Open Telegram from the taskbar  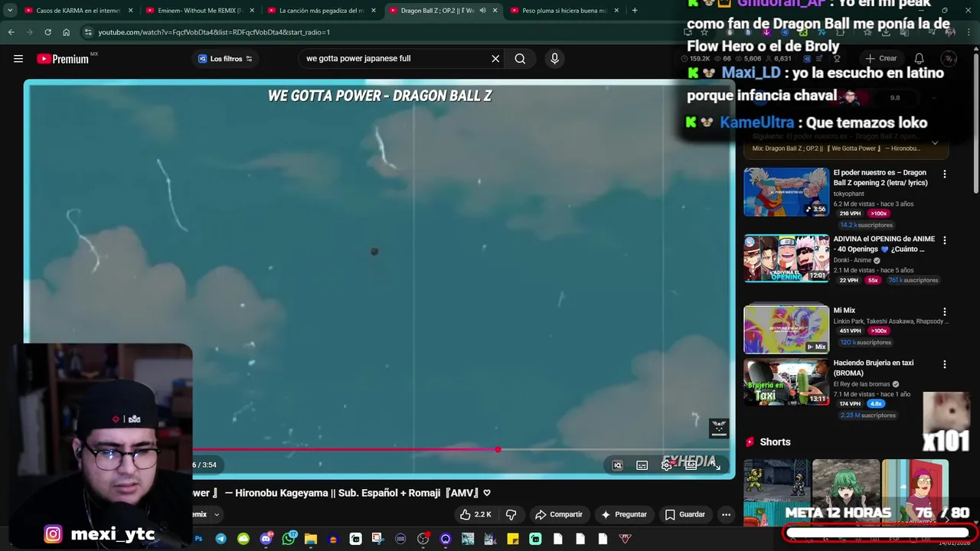click(220, 539)
